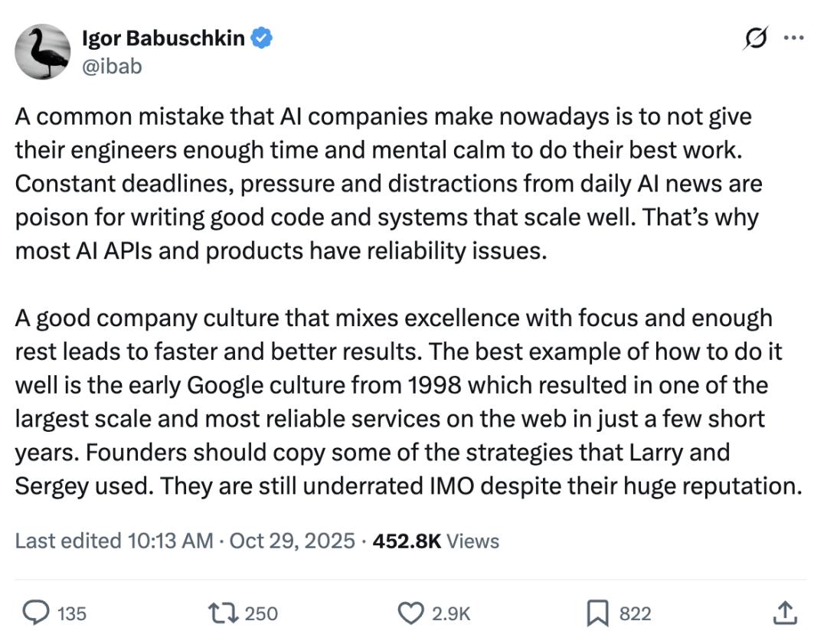Click the blue verified checkmark badge
Image resolution: width=827 pixels, height=644 pixels.
[x=262, y=38]
